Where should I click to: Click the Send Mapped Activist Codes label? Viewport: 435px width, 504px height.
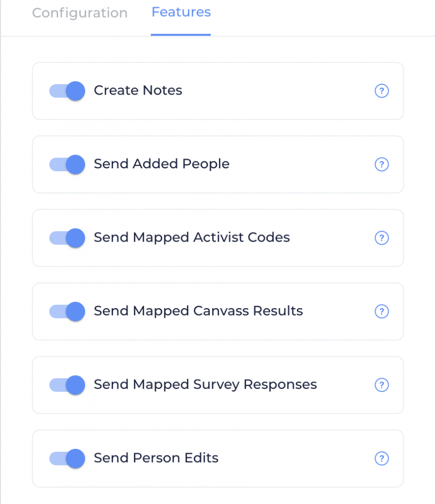pyautogui.click(x=192, y=238)
